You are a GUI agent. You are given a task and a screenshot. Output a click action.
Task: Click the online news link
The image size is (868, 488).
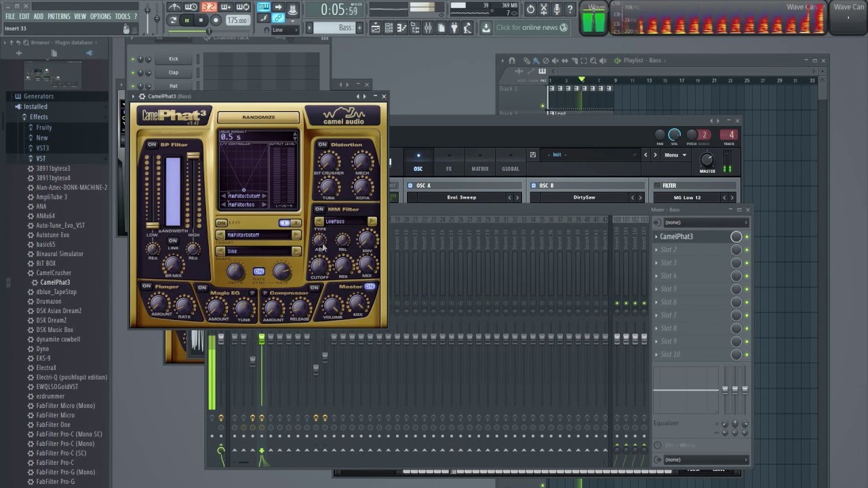532,28
